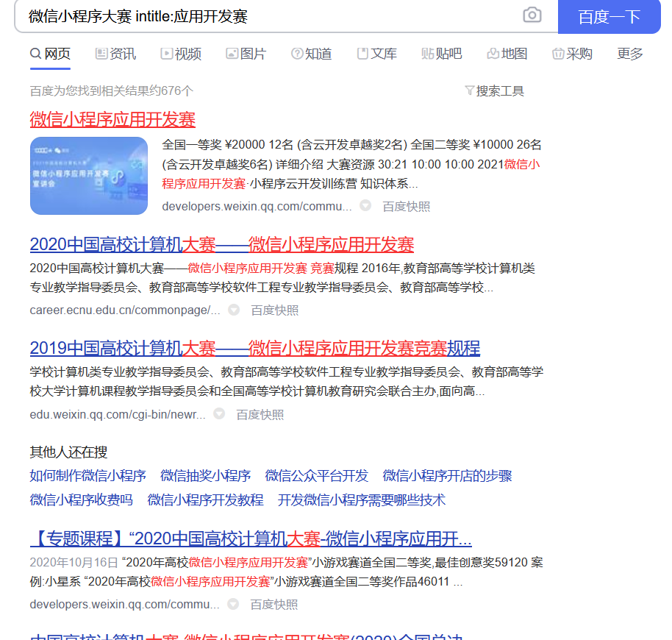Click URL text edu.weixin.qq.com/cgi-bin/newr...

(x=118, y=414)
